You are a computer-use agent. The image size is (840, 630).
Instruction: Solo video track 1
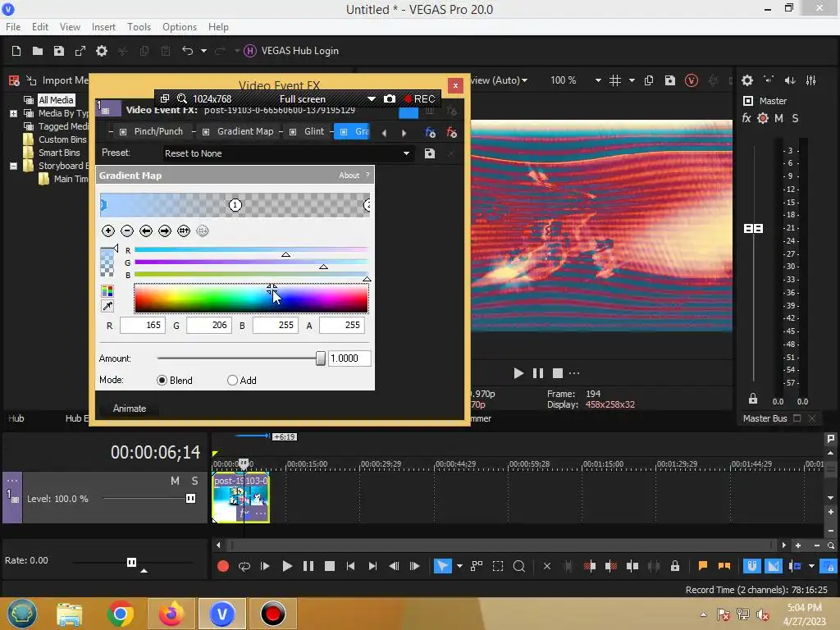[x=195, y=481]
